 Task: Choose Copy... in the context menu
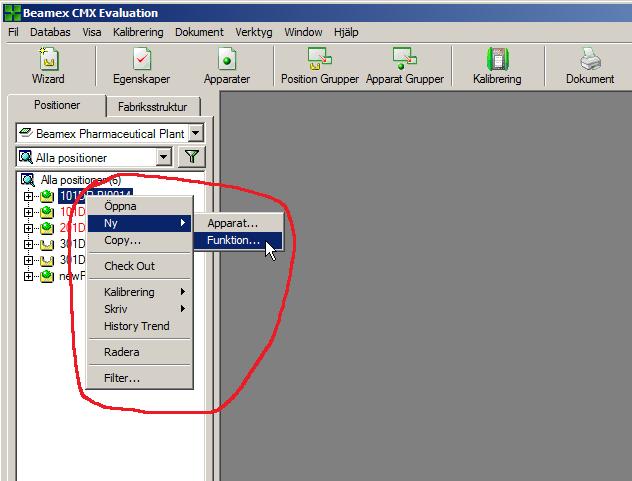coord(139,240)
